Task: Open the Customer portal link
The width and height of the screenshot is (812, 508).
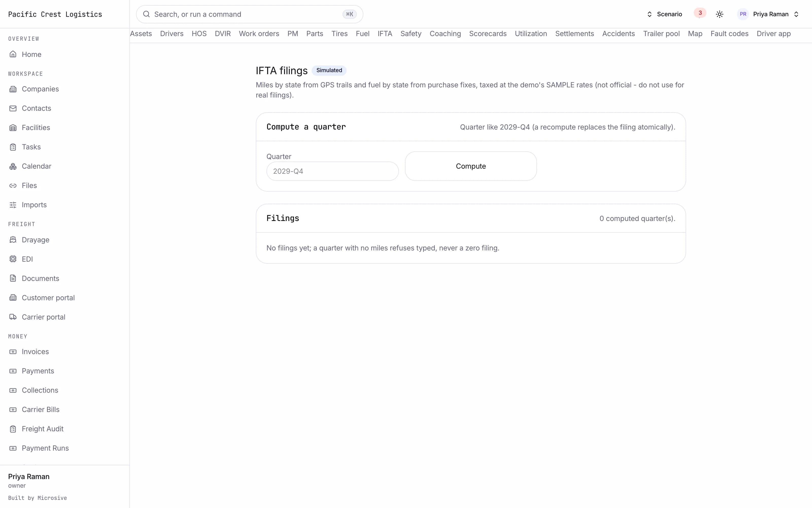Action: 48,298
